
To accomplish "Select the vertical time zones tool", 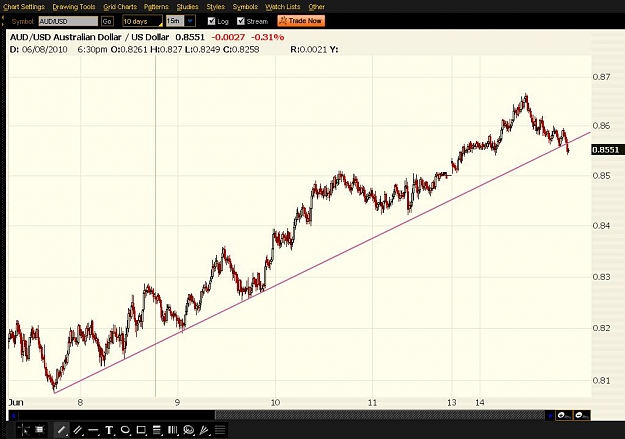I will 172,430.
